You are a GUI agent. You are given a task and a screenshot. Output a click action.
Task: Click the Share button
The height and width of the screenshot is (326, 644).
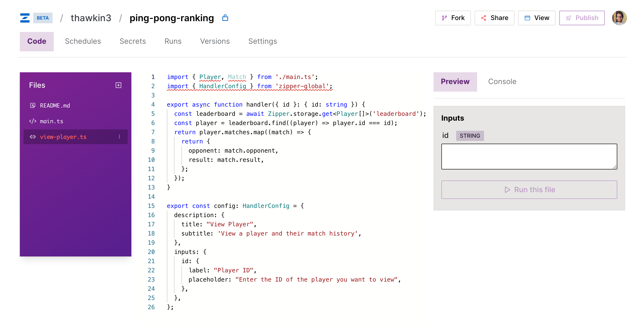click(494, 18)
